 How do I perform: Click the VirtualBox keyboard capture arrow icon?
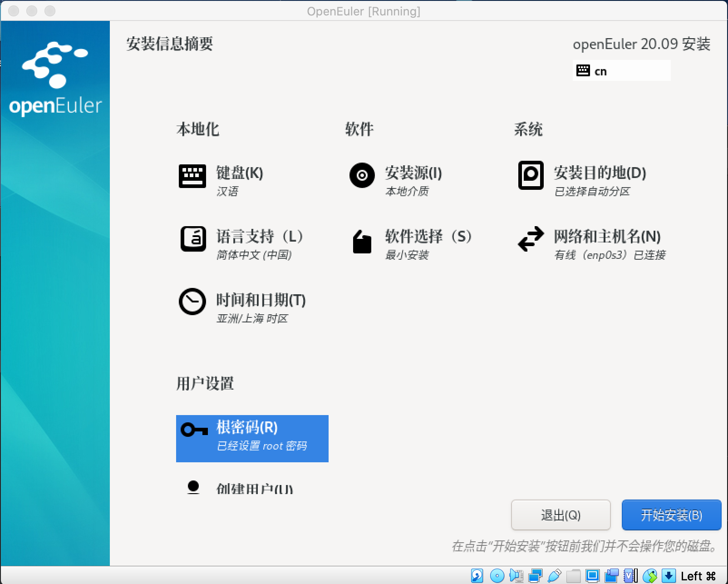pyautogui.click(x=669, y=576)
